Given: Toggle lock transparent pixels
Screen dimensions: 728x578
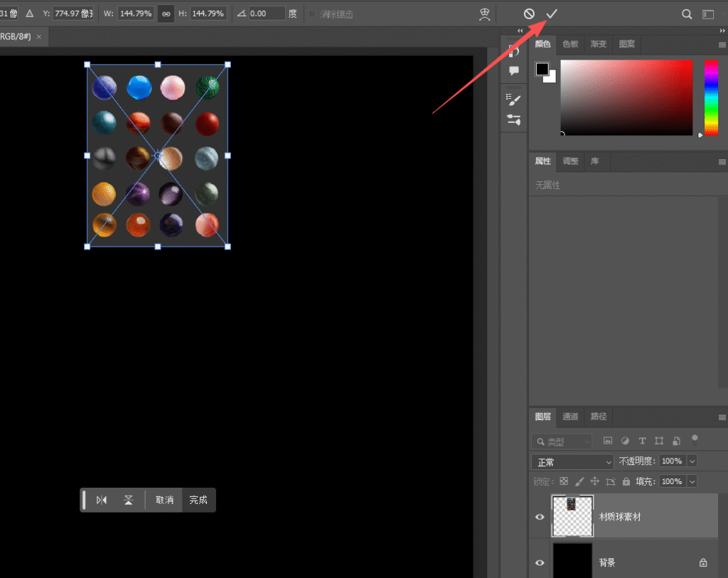Looking at the screenshot, I should click(x=564, y=481).
